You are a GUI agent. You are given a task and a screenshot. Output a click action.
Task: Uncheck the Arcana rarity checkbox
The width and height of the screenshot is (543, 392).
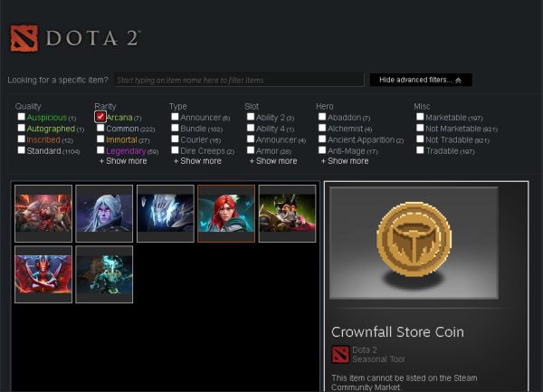pyautogui.click(x=100, y=117)
